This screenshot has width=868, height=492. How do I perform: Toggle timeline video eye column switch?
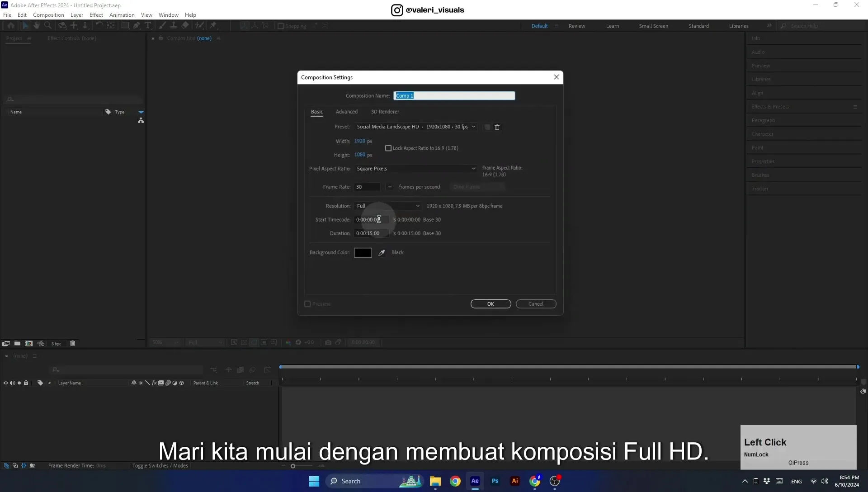tap(6, 383)
